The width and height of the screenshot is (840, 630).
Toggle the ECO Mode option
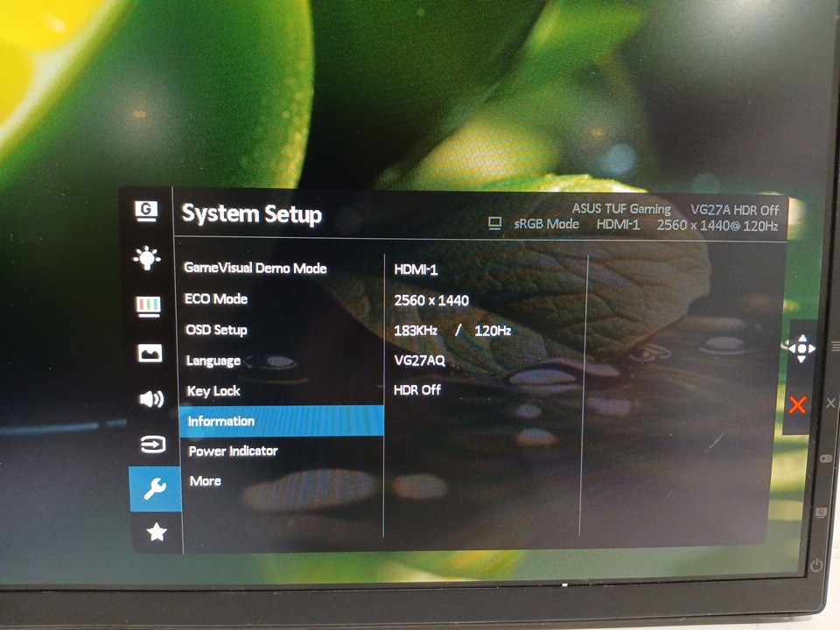[216, 298]
